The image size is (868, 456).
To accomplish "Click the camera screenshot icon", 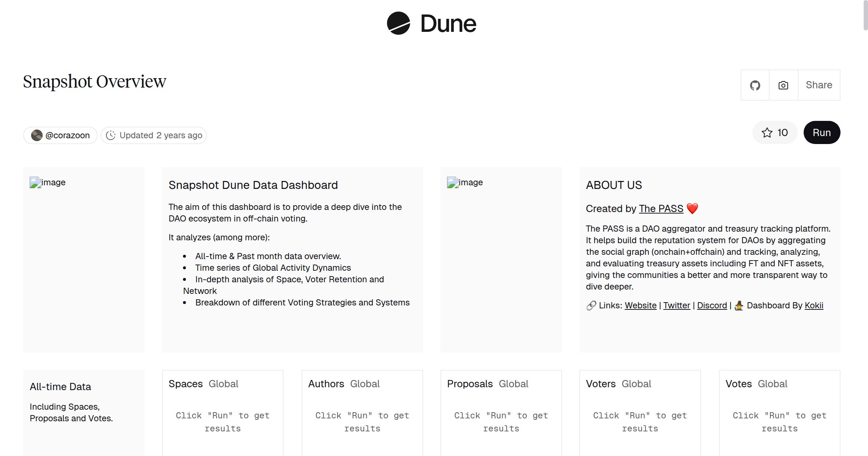I will 783,85.
